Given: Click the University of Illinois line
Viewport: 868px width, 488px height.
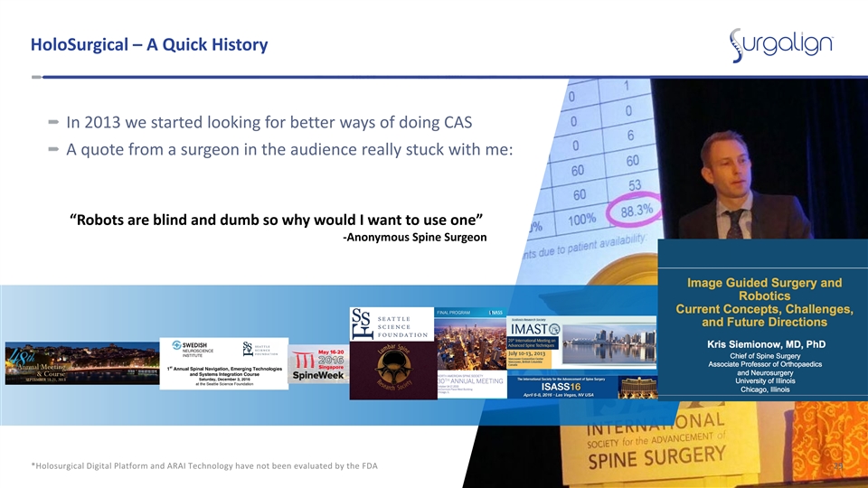Looking at the screenshot, I should (765, 380).
